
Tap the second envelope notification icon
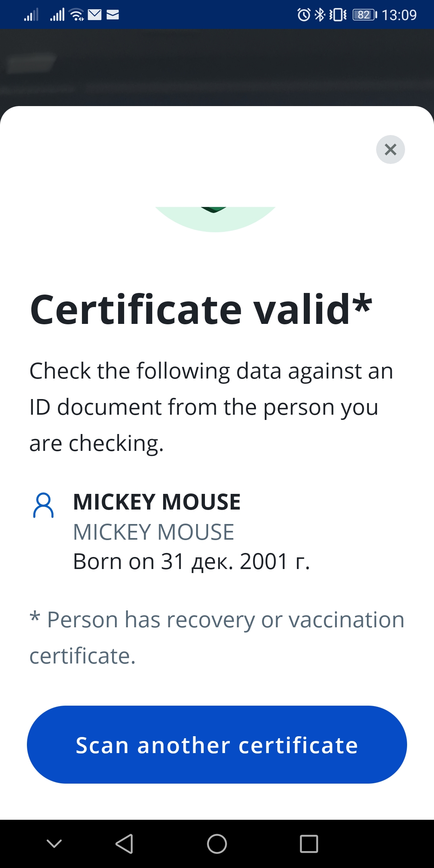point(113,15)
